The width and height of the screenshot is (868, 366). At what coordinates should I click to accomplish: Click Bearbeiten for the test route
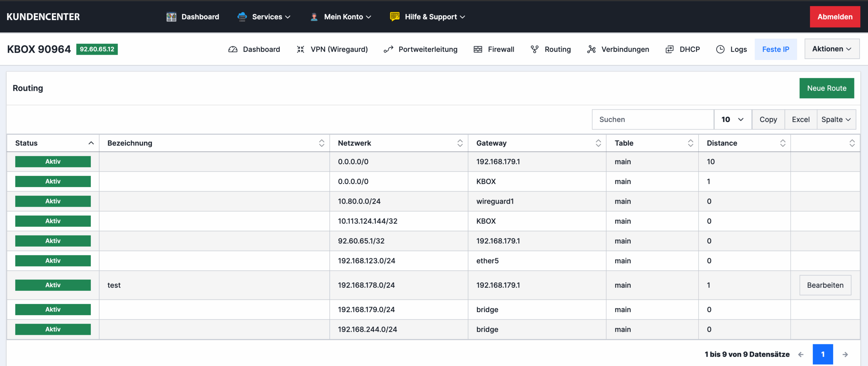pyautogui.click(x=825, y=285)
